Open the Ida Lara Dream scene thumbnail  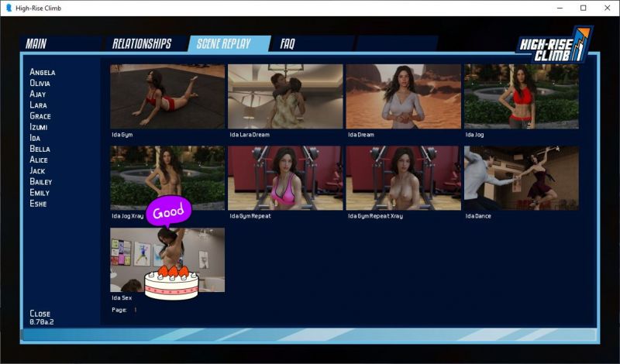pyautogui.click(x=285, y=97)
